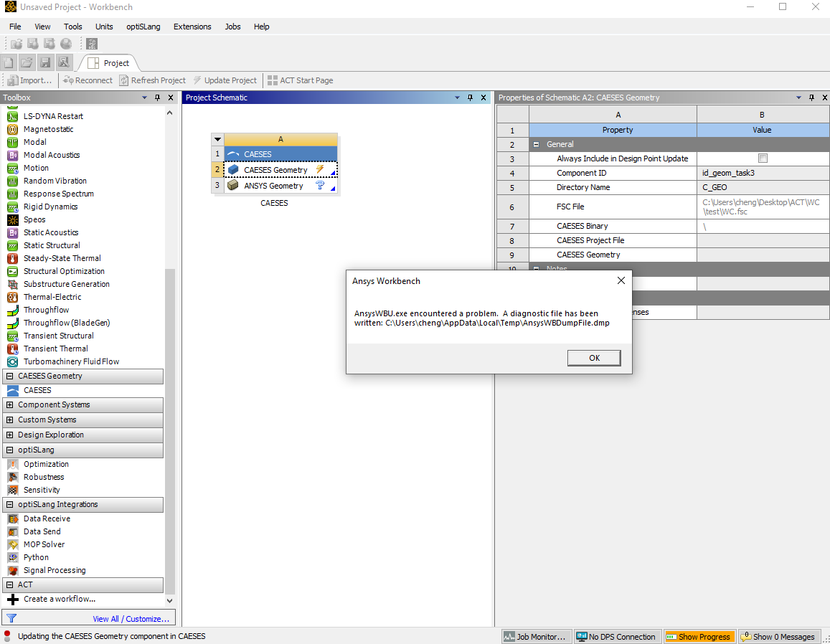Click Reconnect in the toolbar
830x644 pixels.
tap(88, 80)
